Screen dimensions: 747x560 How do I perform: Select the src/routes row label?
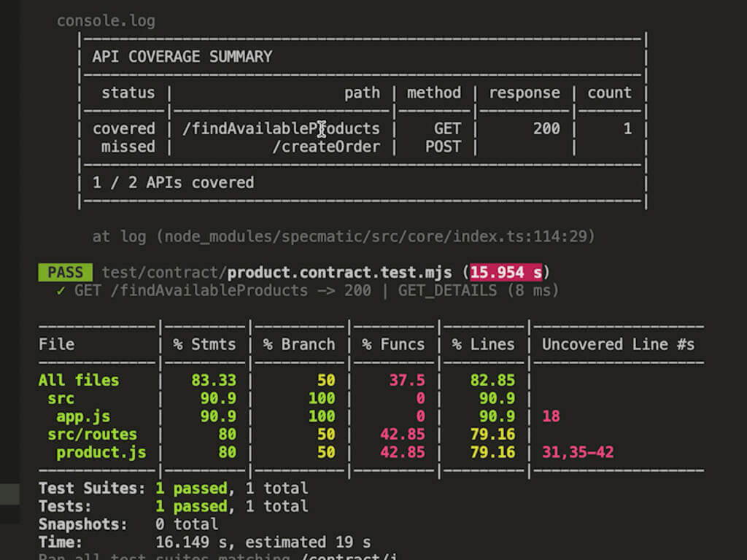pos(92,435)
